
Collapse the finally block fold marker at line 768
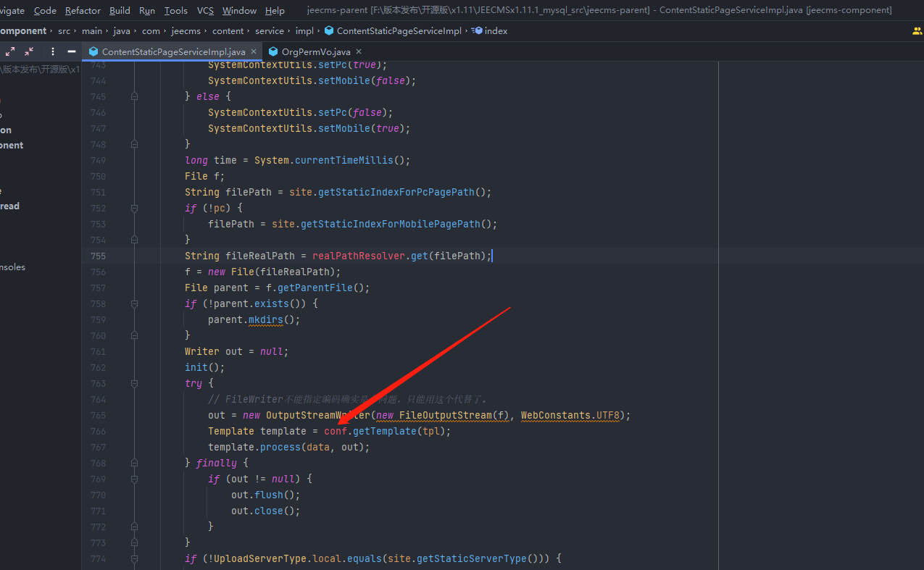(x=134, y=463)
